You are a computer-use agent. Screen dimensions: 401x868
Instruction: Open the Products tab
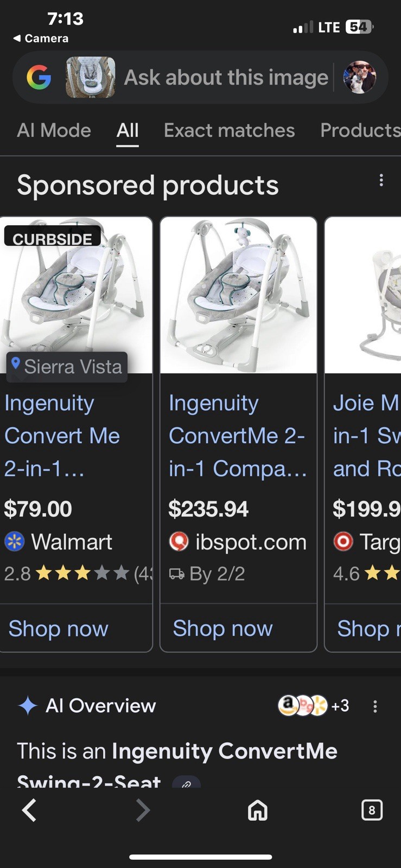point(360,131)
